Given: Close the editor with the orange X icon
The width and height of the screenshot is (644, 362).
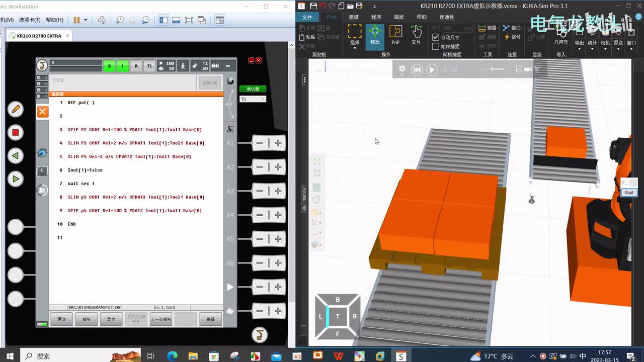Looking at the screenshot, I should (x=43, y=112).
